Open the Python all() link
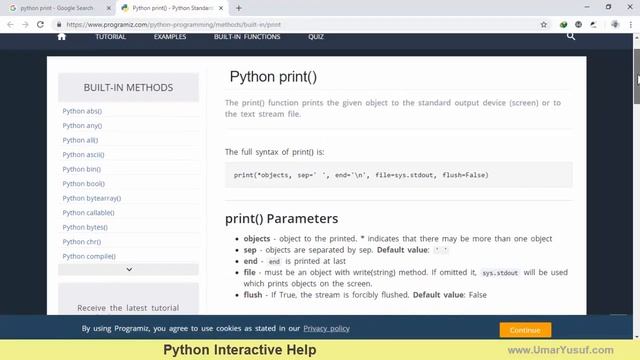640x360 pixels. click(x=80, y=140)
